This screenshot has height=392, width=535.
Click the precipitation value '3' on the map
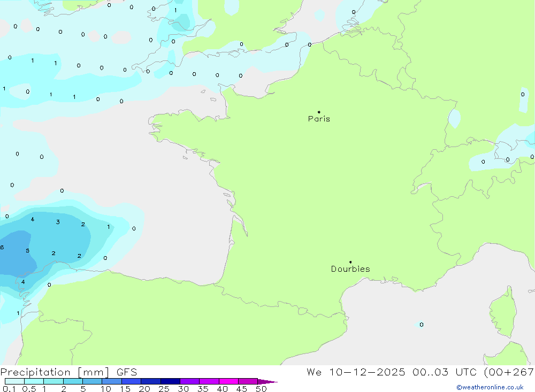click(58, 222)
